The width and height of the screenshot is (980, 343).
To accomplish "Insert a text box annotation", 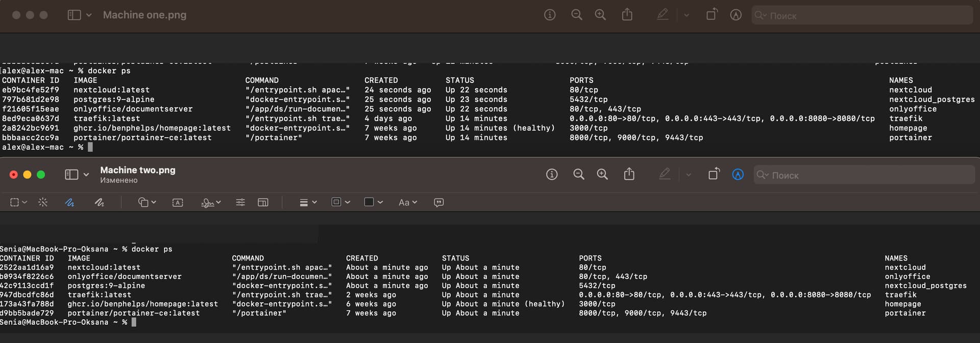I will tap(178, 203).
